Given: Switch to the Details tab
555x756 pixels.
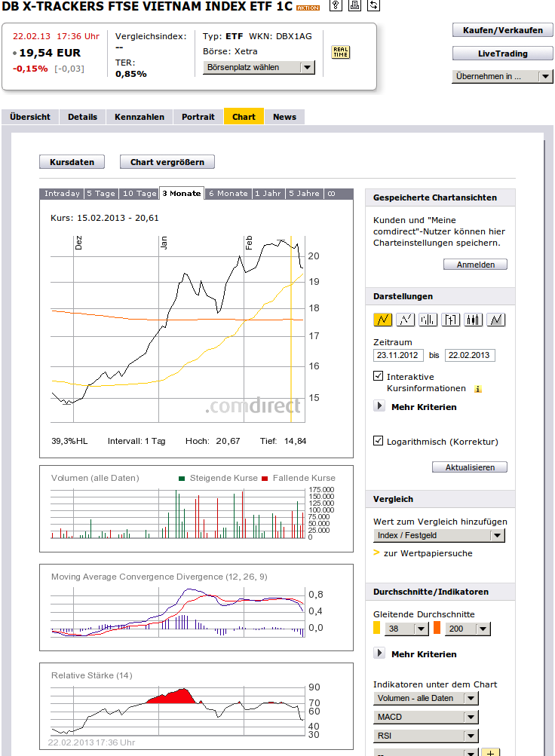Looking at the screenshot, I should coord(82,117).
